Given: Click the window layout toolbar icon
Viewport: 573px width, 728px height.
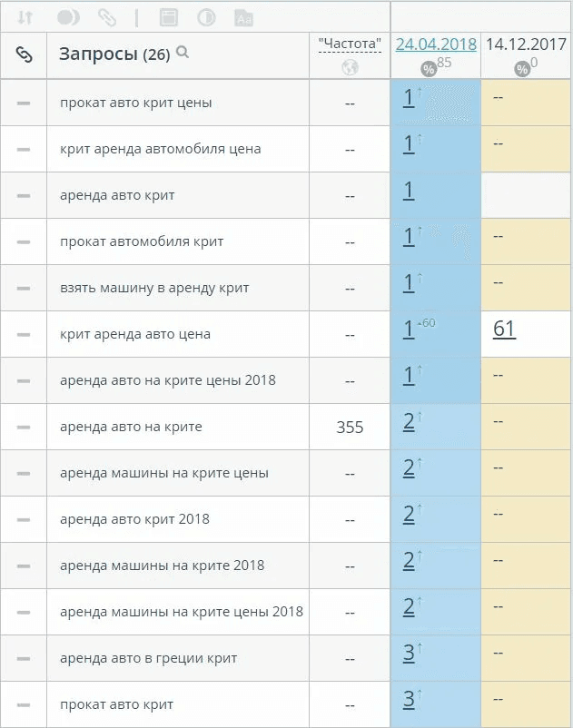Looking at the screenshot, I should (169, 17).
